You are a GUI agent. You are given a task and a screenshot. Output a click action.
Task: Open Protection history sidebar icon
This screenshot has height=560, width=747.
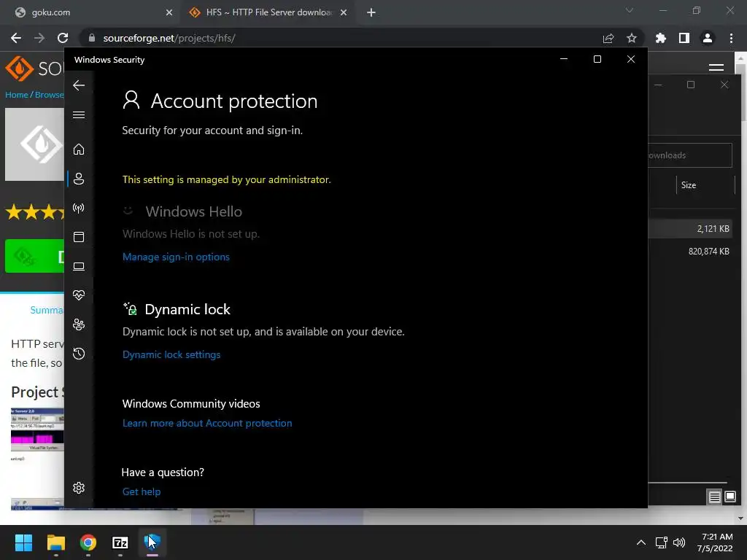[x=79, y=354]
